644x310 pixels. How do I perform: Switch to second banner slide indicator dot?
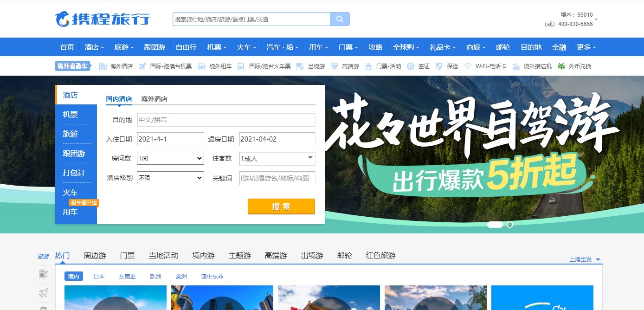pyautogui.click(x=510, y=225)
